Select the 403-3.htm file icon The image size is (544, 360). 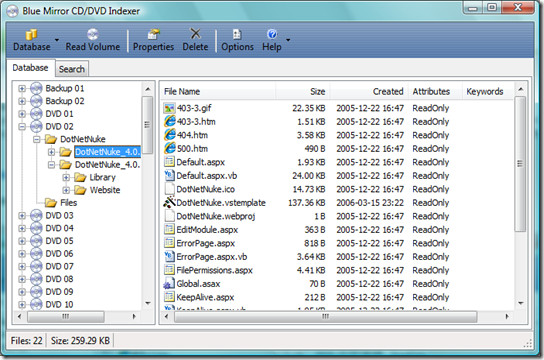(x=169, y=121)
